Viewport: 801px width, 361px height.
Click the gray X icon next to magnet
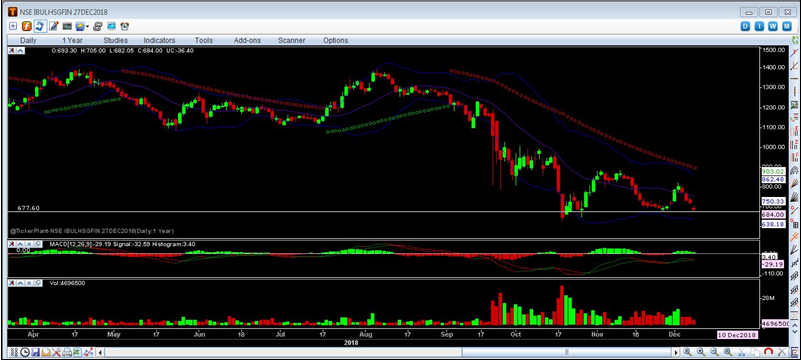click(782, 352)
